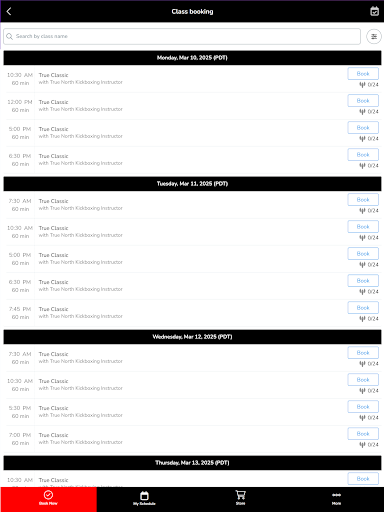Book Monday 6:30 PM True Classic
Viewport: 384px width, 512px height.
363,155
